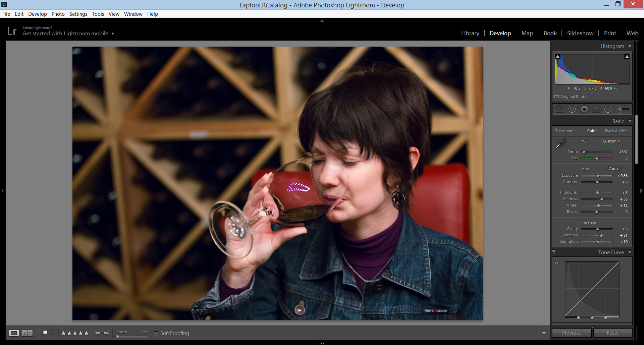Open the File menu
644x345 pixels.
[x=6, y=14]
